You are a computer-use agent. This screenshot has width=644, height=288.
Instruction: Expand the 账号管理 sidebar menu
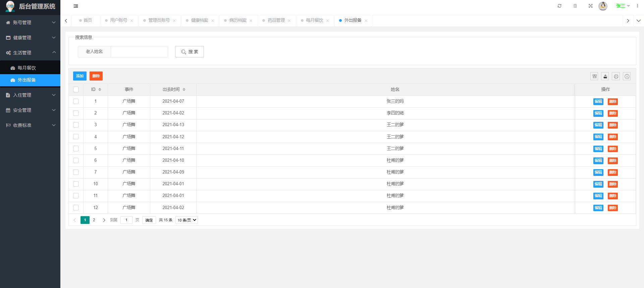point(30,22)
